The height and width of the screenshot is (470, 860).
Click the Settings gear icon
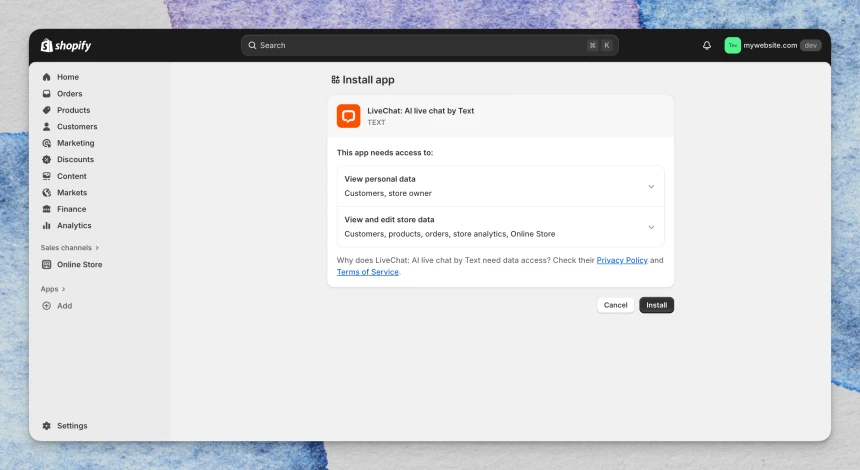click(47, 426)
